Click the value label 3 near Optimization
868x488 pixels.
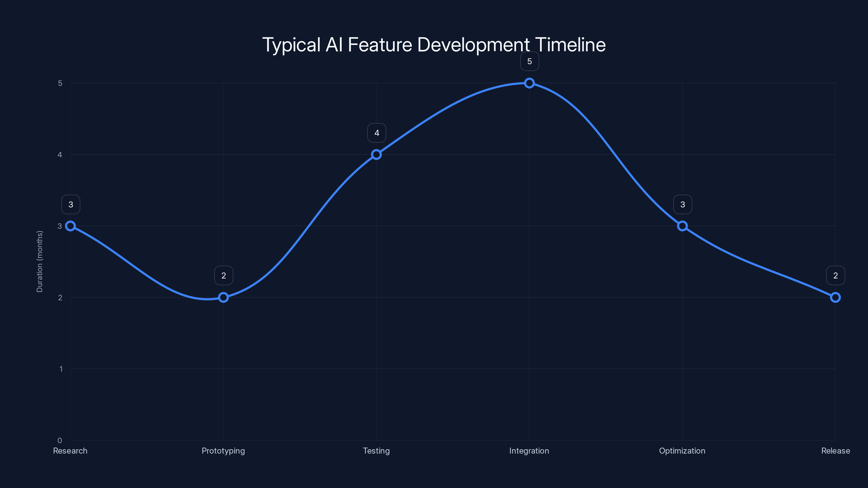[x=682, y=204]
